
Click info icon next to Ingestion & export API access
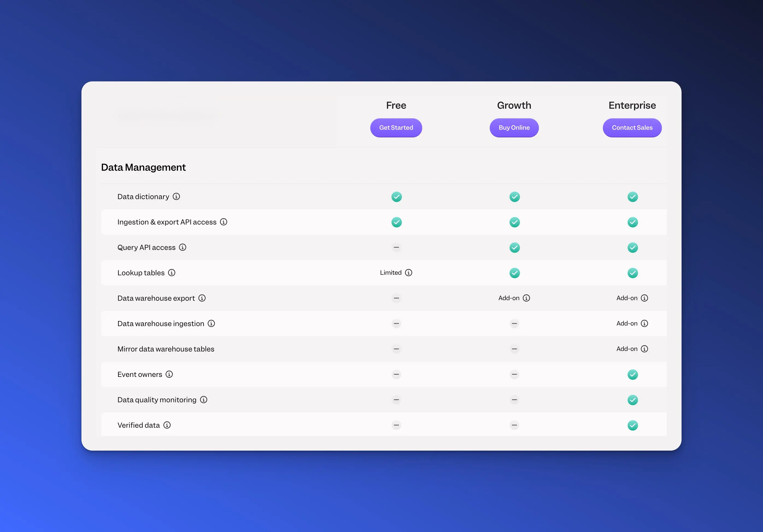click(224, 222)
